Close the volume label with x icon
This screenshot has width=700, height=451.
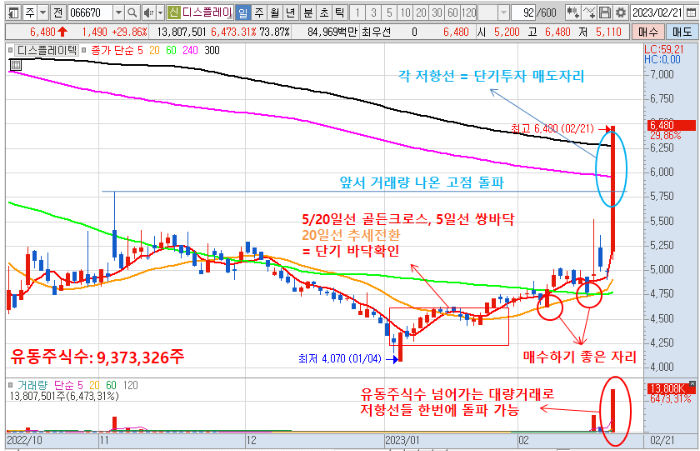[x=692, y=384]
